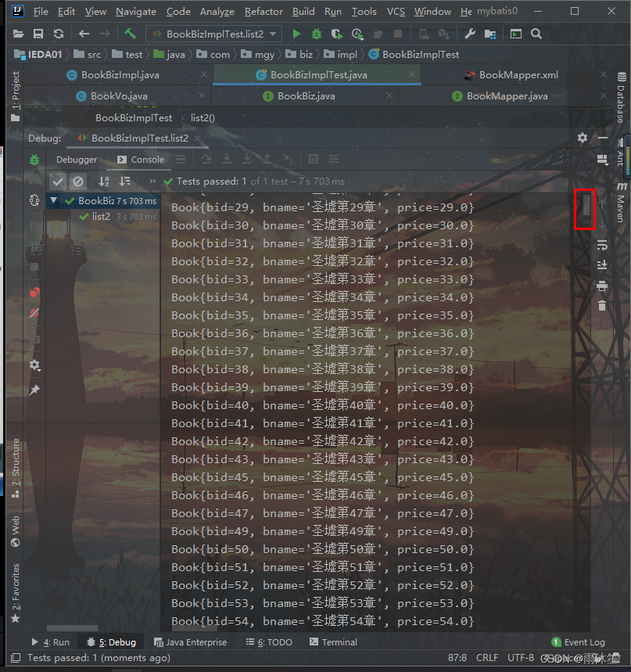Click the Rerun debug bug icon
631x672 pixels.
click(34, 160)
